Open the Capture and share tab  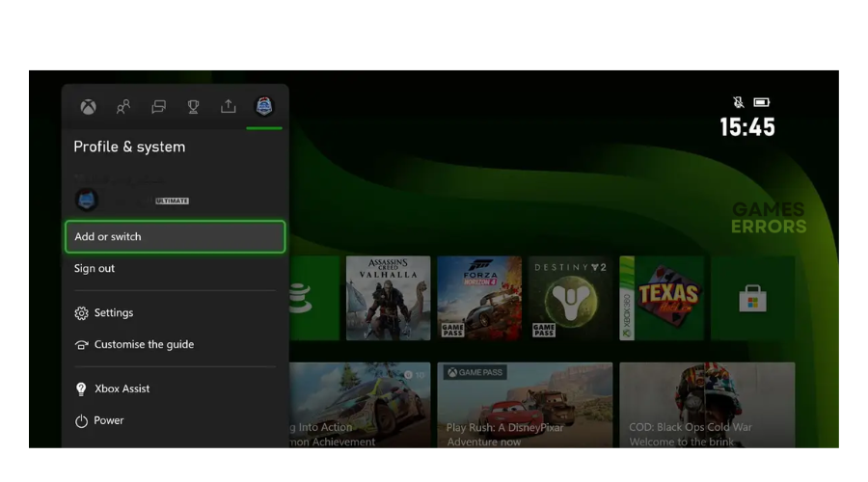[228, 106]
